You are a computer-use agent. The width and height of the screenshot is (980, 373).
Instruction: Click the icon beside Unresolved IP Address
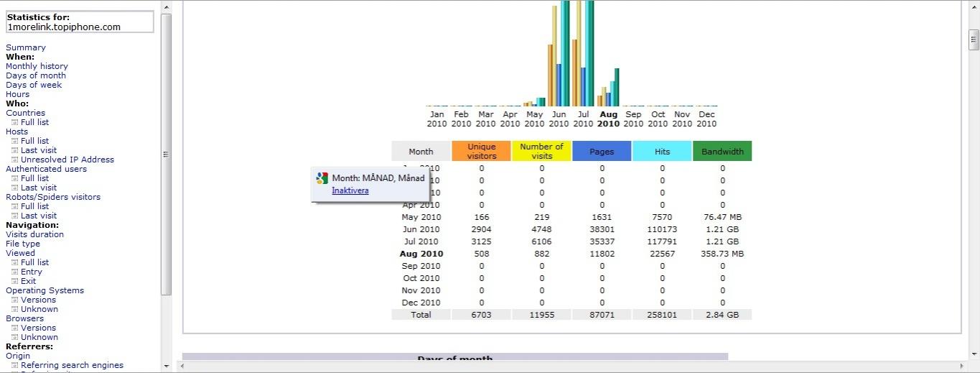click(14, 160)
